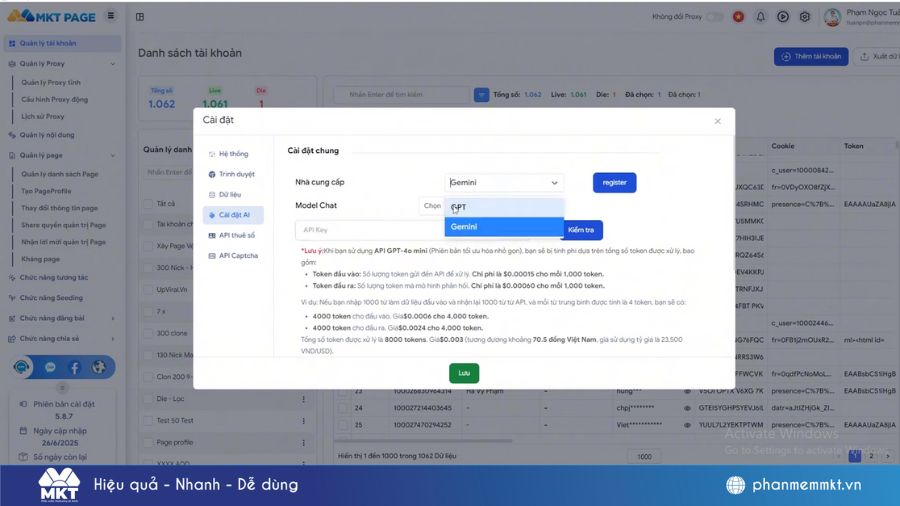Viewport: 900px width, 506px height.
Task: Open the Dữ liệu settings tab
Action: (233, 194)
